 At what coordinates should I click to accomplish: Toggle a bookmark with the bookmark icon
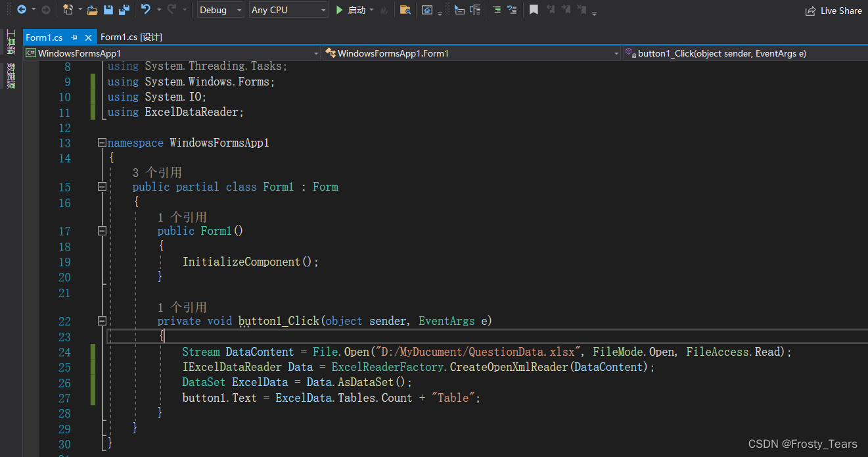point(534,10)
